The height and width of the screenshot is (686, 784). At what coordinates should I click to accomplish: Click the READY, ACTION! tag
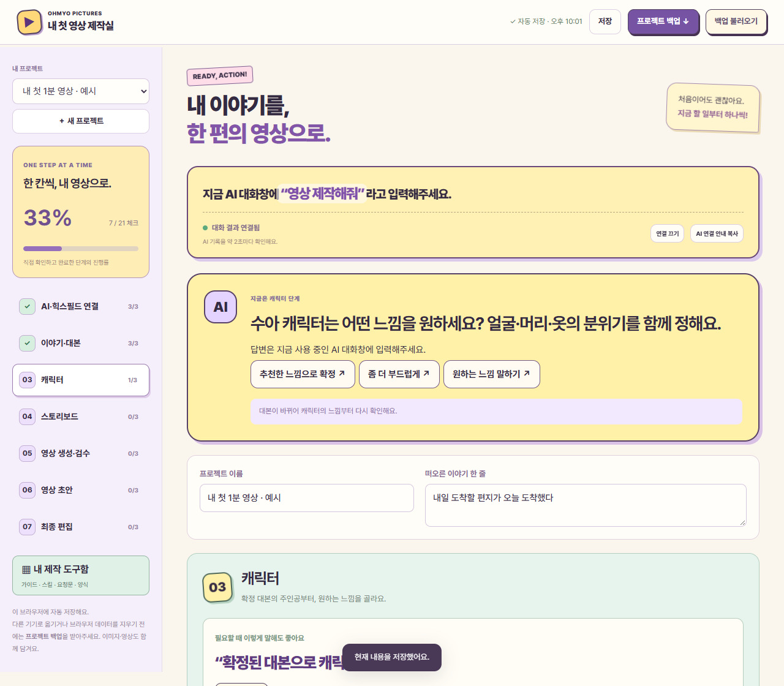220,75
